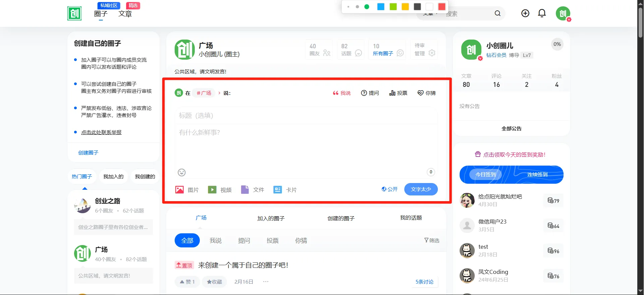Pick the red color swatch

pos(442,7)
